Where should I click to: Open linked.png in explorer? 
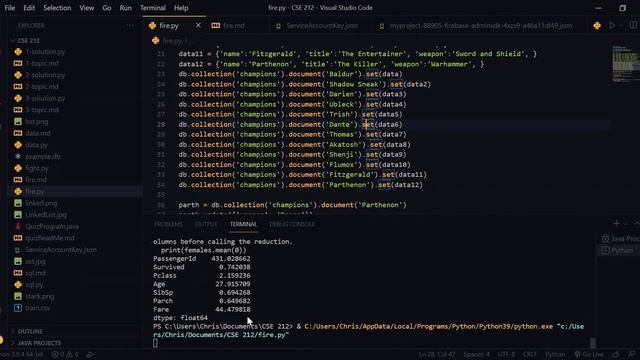(x=41, y=203)
